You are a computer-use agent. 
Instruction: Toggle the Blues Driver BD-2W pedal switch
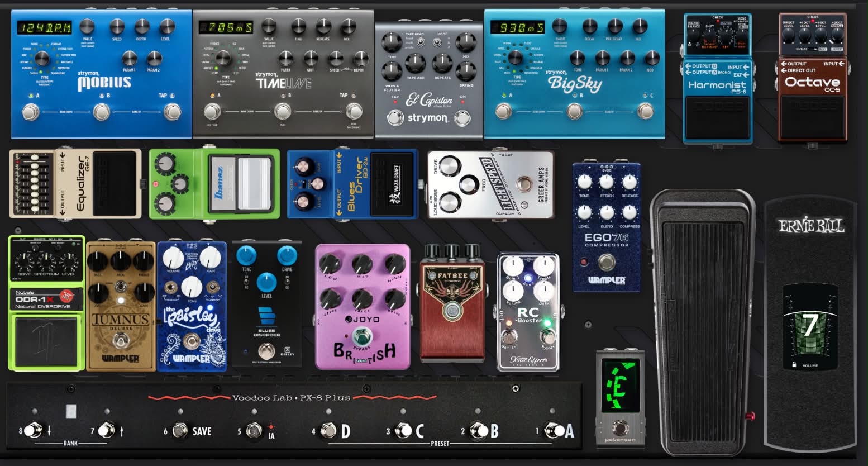[393, 184]
